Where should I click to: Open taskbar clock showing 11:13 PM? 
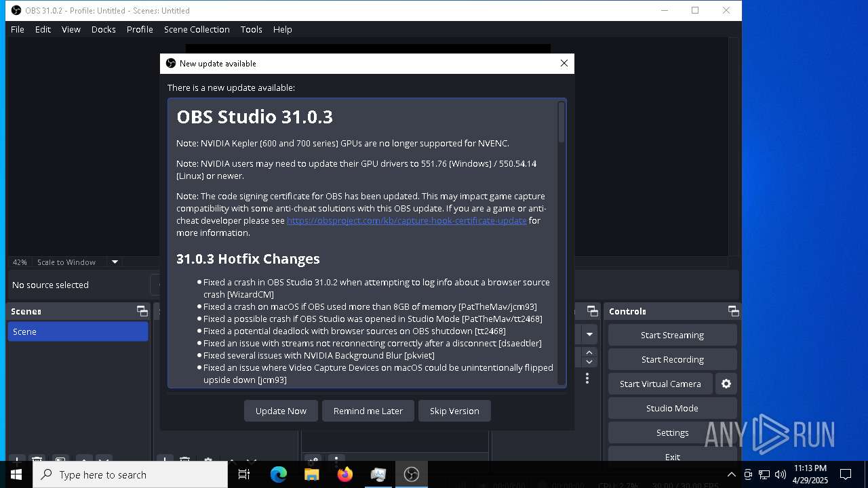point(810,474)
